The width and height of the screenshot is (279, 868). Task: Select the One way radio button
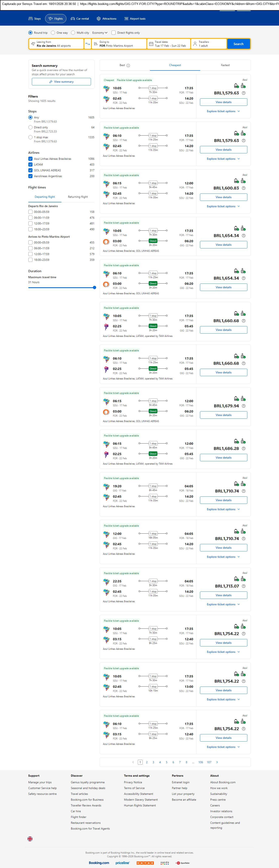[53, 33]
